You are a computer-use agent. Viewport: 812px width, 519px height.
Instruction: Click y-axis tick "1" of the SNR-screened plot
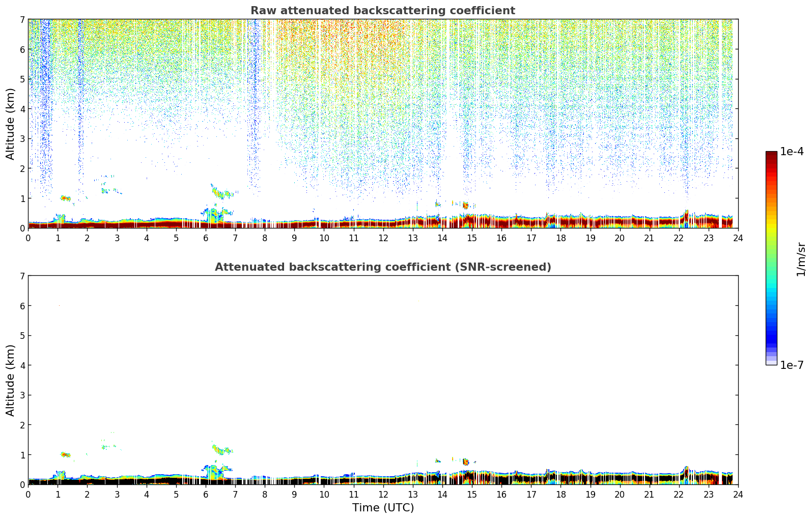click(22, 455)
